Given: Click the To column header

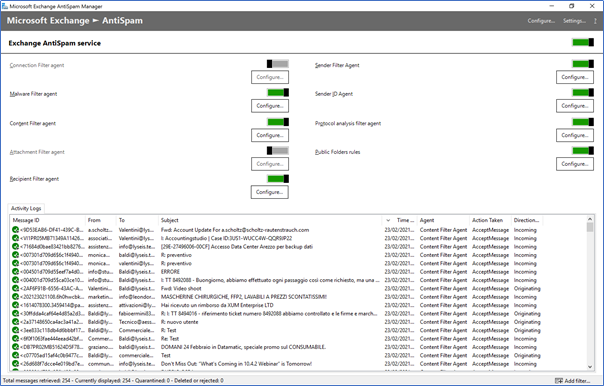Looking at the screenshot, I should click(x=137, y=220).
